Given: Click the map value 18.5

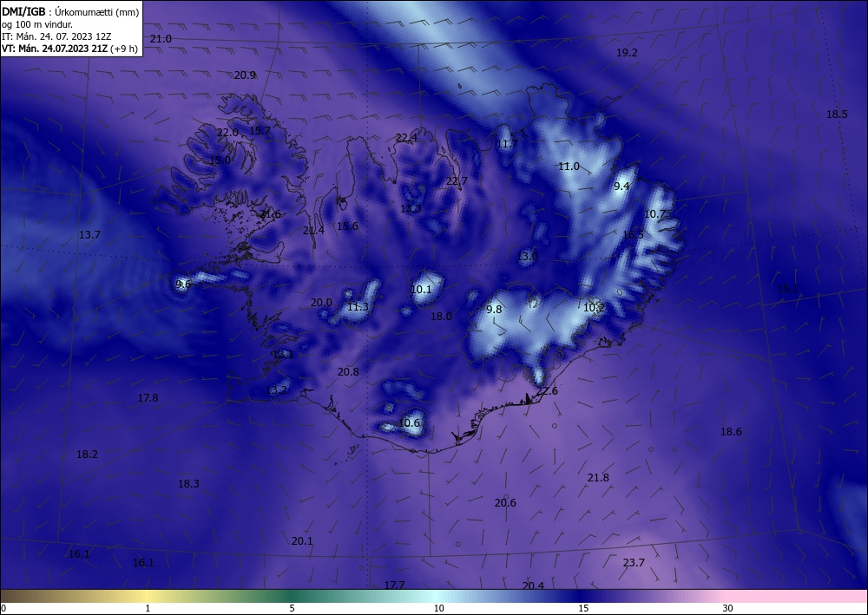Looking at the screenshot, I should (837, 114).
